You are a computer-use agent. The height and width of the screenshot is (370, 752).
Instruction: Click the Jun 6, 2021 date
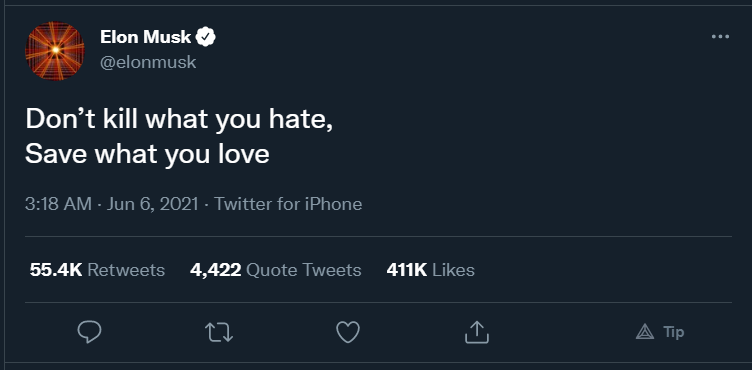(153, 204)
